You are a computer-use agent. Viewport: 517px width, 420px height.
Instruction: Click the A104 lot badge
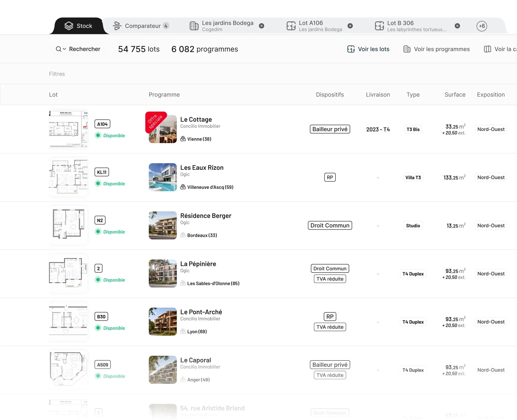[102, 124]
